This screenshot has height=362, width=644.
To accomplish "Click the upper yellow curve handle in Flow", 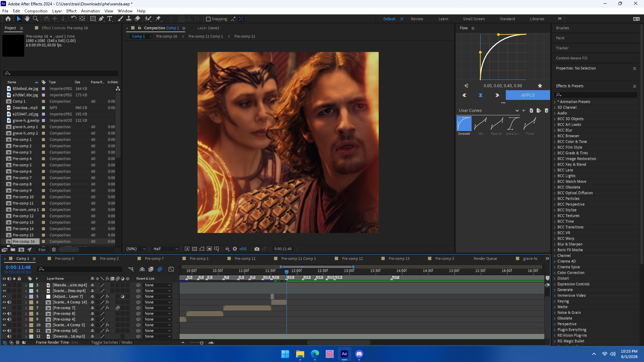I will pyautogui.click(x=498, y=35).
